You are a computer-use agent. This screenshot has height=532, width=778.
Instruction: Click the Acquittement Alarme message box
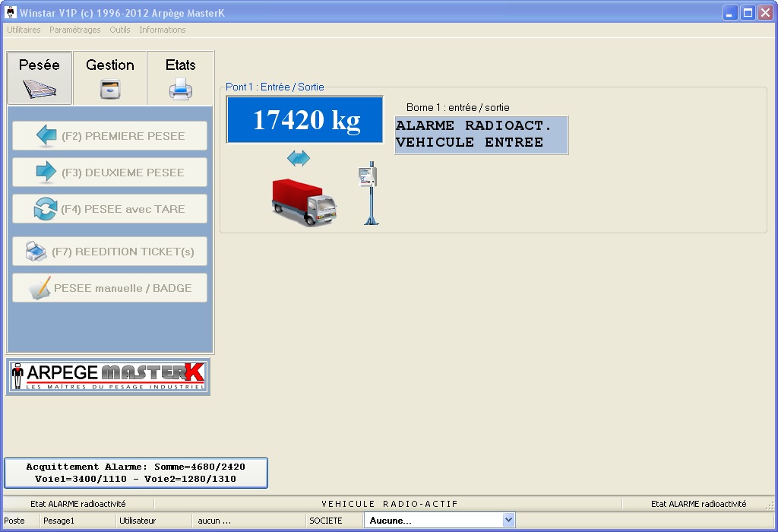[136, 473]
